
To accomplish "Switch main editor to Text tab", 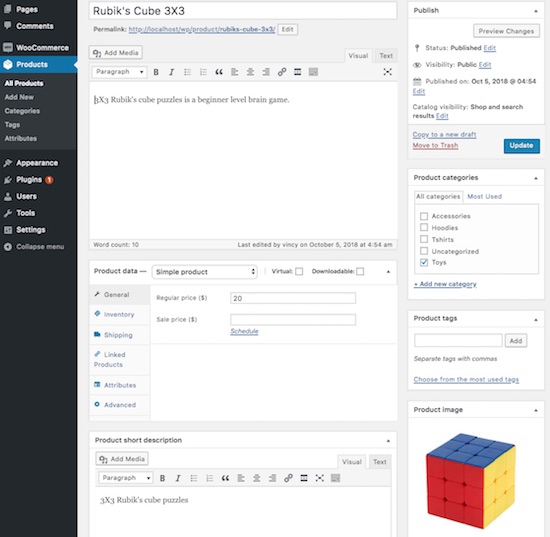I will (386, 56).
